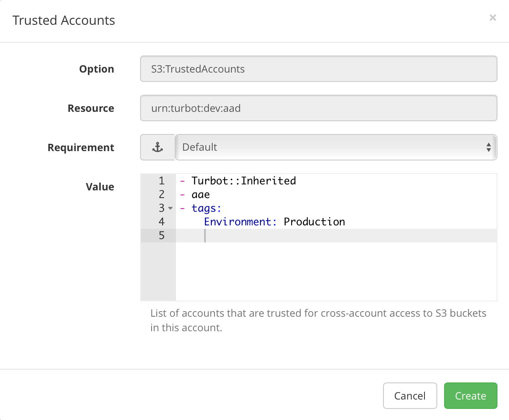Click the description text about cross-account access

pyautogui.click(x=318, y=321)
